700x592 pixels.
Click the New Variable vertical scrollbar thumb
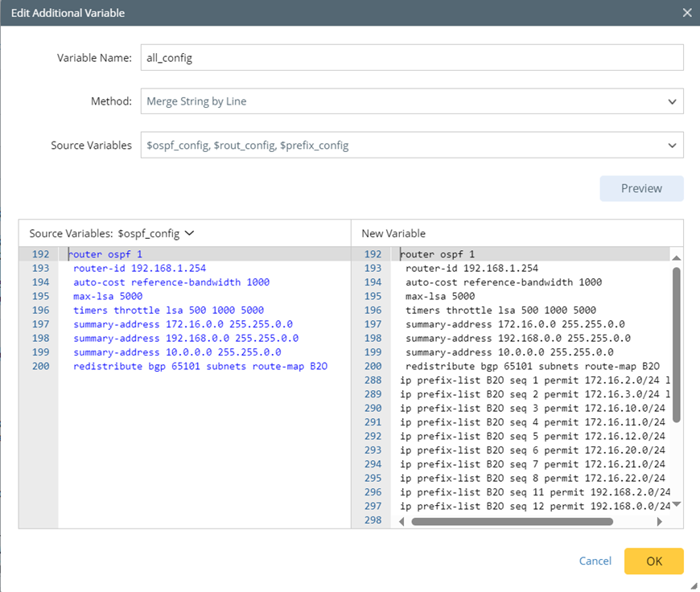click(677, 346)
